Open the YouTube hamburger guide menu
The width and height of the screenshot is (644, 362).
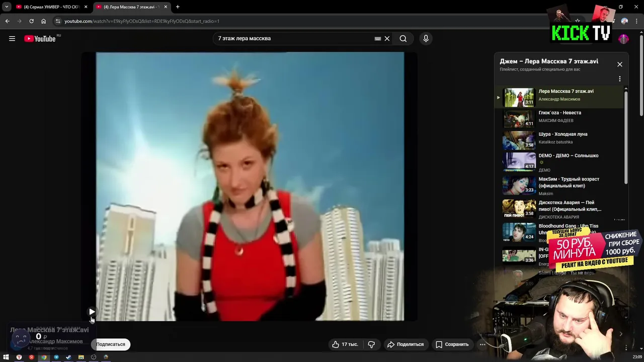coord(12,39)
